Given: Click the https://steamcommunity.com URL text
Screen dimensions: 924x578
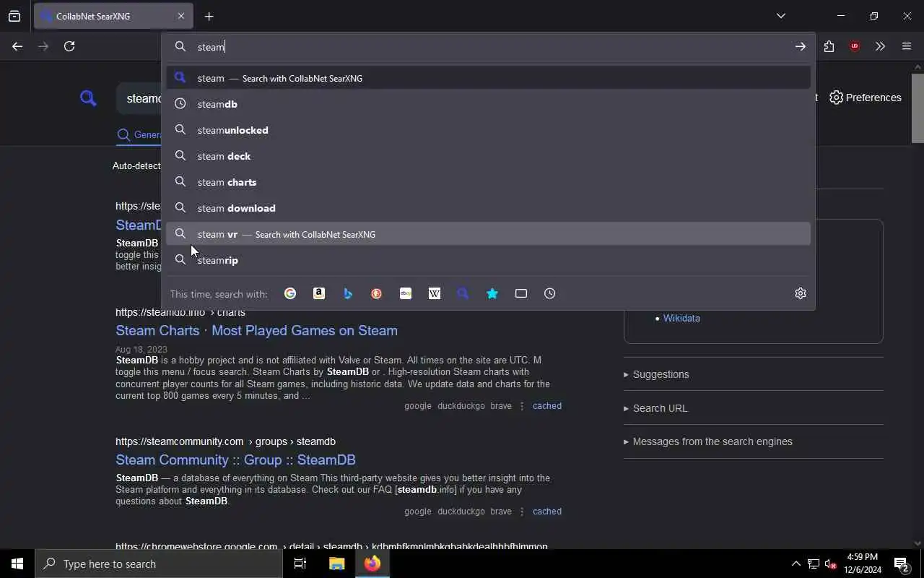Looking at the screenshot, I should tap(179, 441).
